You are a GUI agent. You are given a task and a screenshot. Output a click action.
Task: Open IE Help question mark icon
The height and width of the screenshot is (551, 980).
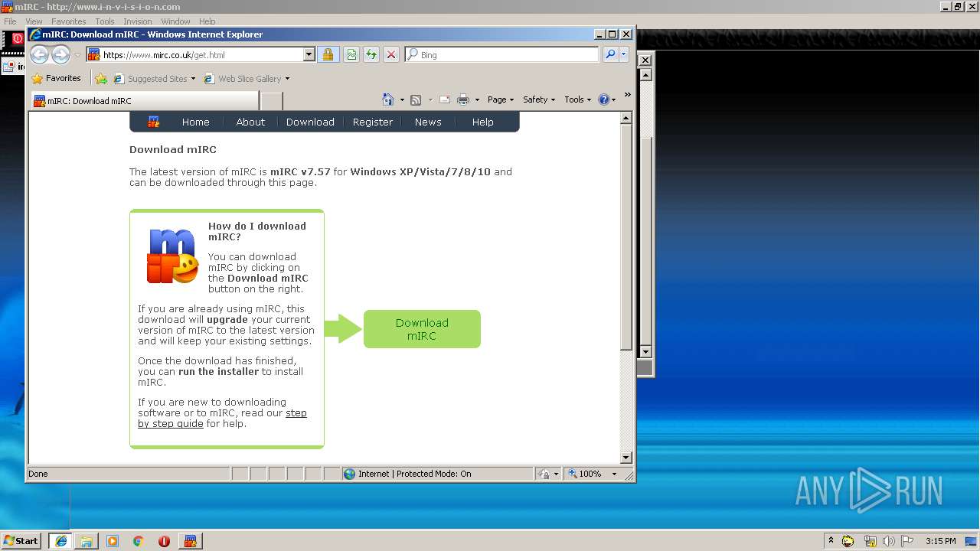[x=603, y=99]
